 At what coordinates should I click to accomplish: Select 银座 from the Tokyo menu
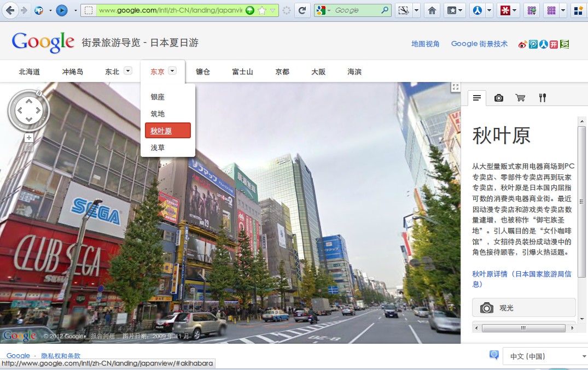click(x=158, y=97)
